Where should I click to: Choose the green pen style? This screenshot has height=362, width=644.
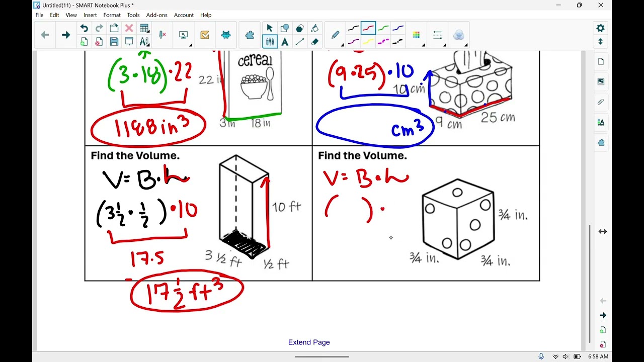pyautogui.click(x=383, y=28)
